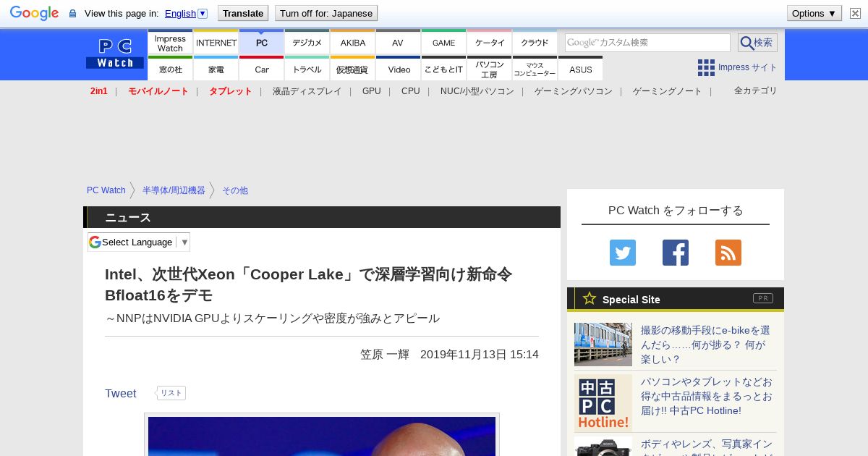
Task: Open the 中古PC Hotline article link
Action: coord(706,396)
